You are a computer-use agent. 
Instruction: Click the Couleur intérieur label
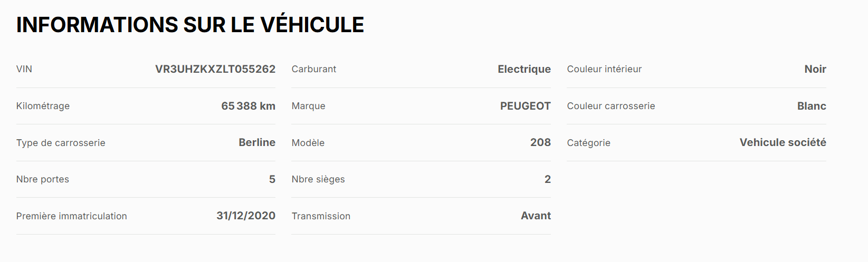[x=604, y=69]
